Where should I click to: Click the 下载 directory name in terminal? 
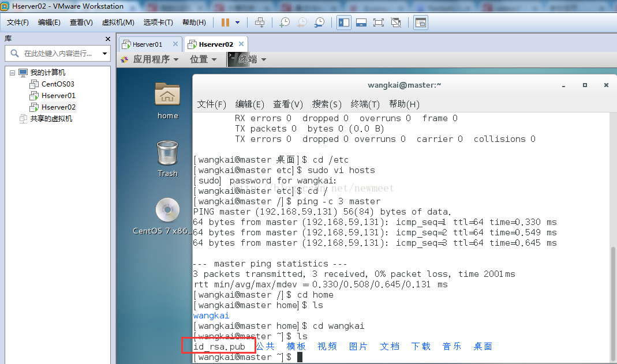(x=421, y=346)
